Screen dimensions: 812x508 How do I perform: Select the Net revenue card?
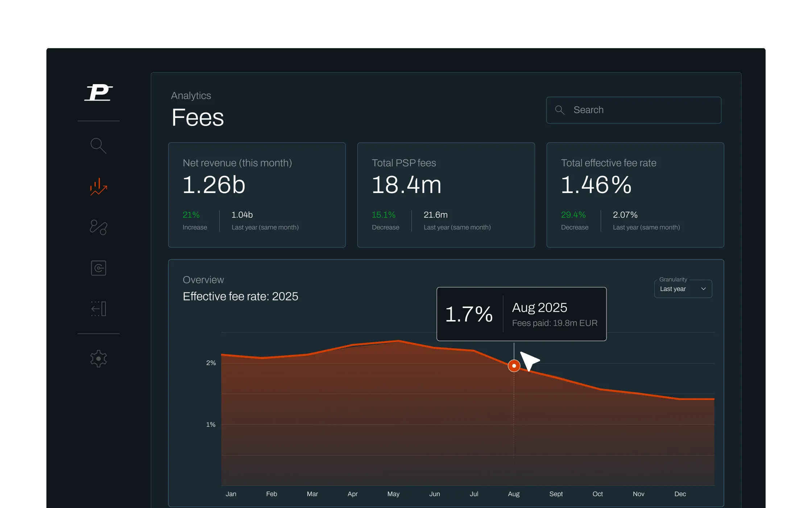[x=257, y=195]
